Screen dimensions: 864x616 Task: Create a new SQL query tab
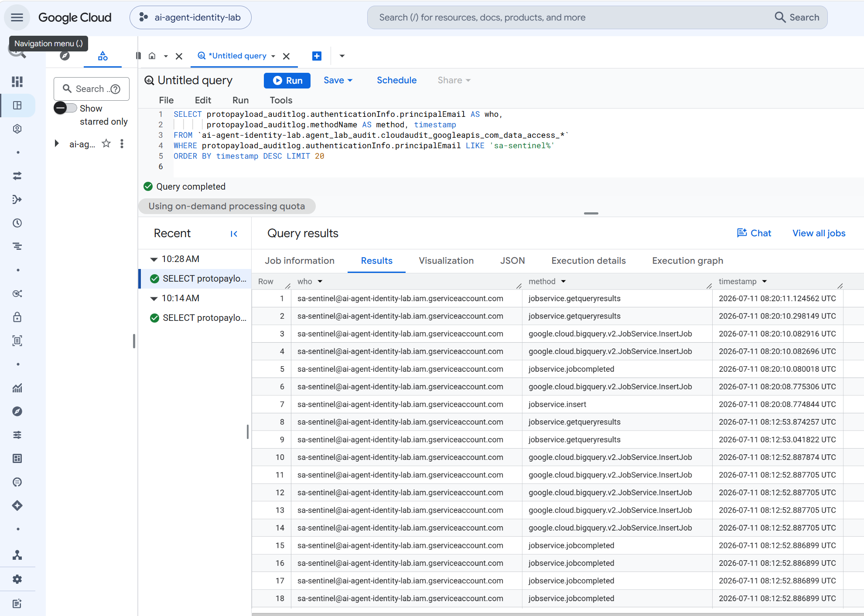coord(317,56)
